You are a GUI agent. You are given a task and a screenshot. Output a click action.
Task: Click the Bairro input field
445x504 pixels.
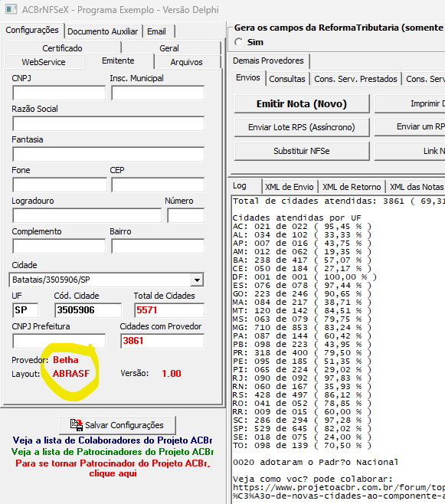(x=158, y=247)
